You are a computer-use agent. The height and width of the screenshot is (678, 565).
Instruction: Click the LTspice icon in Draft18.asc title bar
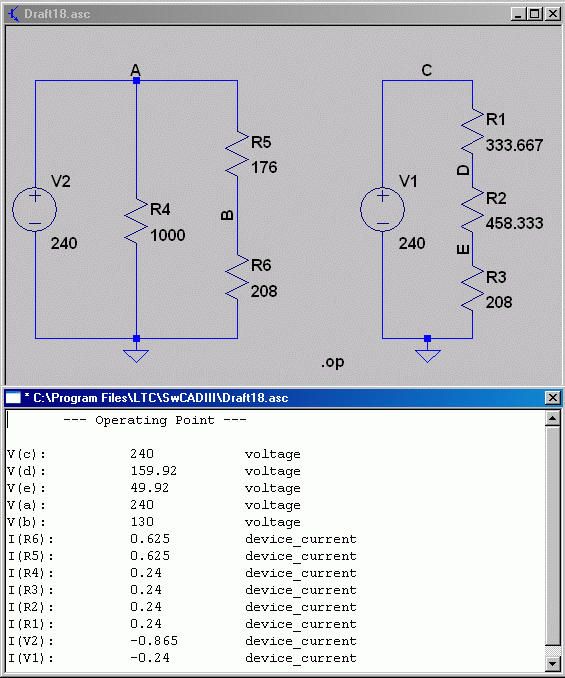coord(13,14)
